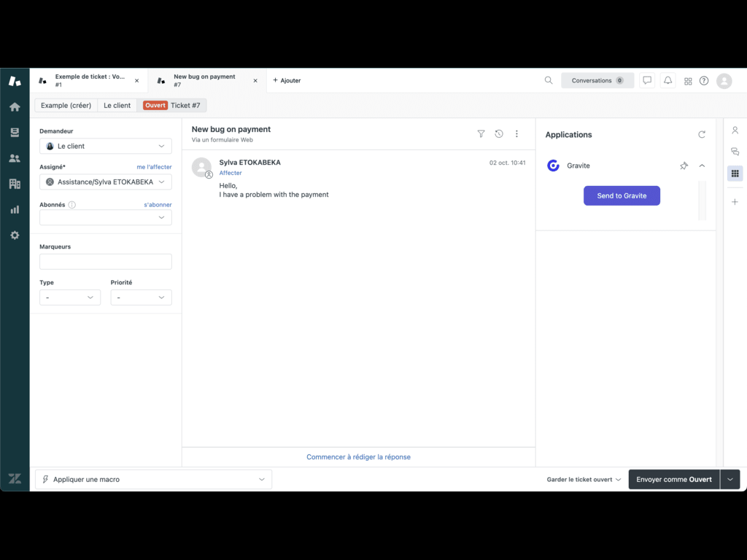Expand the Demandeur dropdown
The image size is (747, 560).
tap(106, 146)
